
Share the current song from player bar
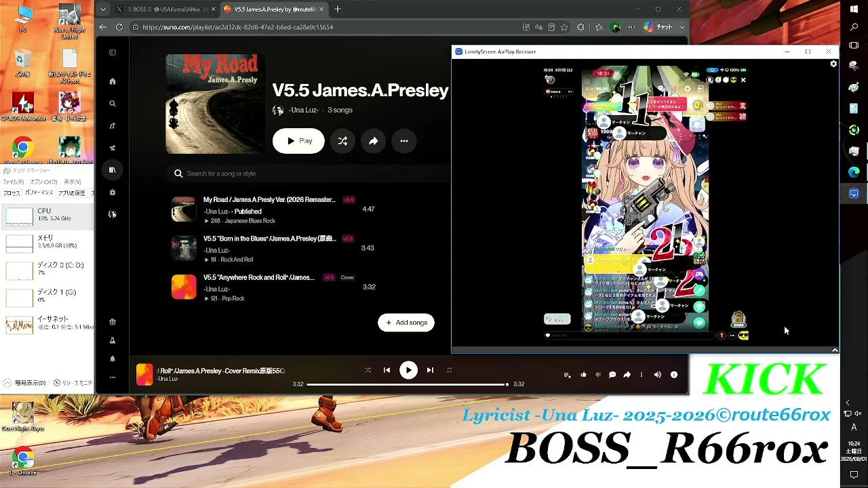coord(627,375)
